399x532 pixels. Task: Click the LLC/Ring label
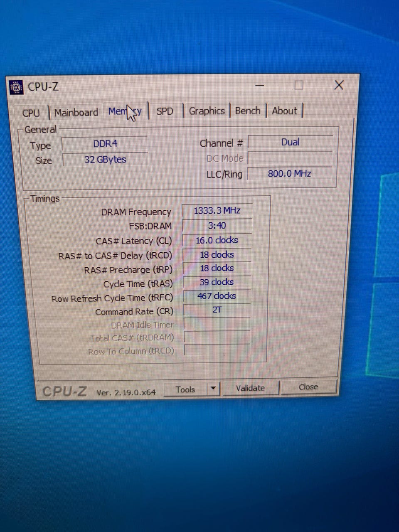pos(224,175)
